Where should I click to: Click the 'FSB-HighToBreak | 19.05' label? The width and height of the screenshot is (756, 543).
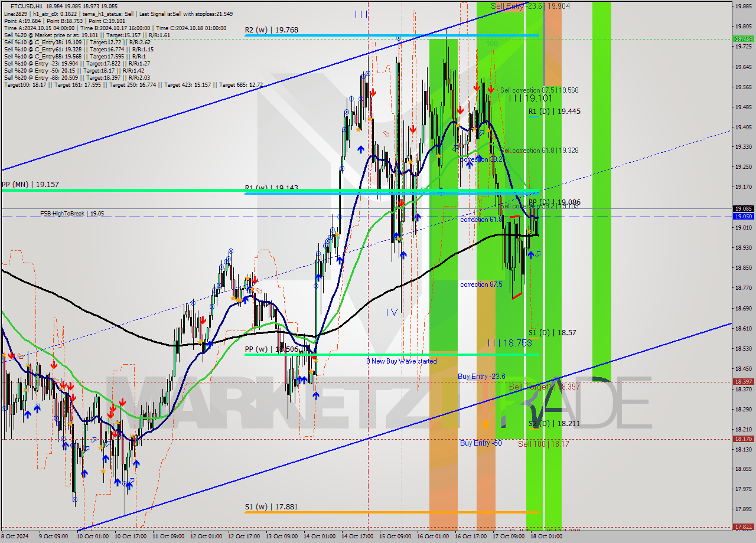pyautogui.click(x=72, y=214)
